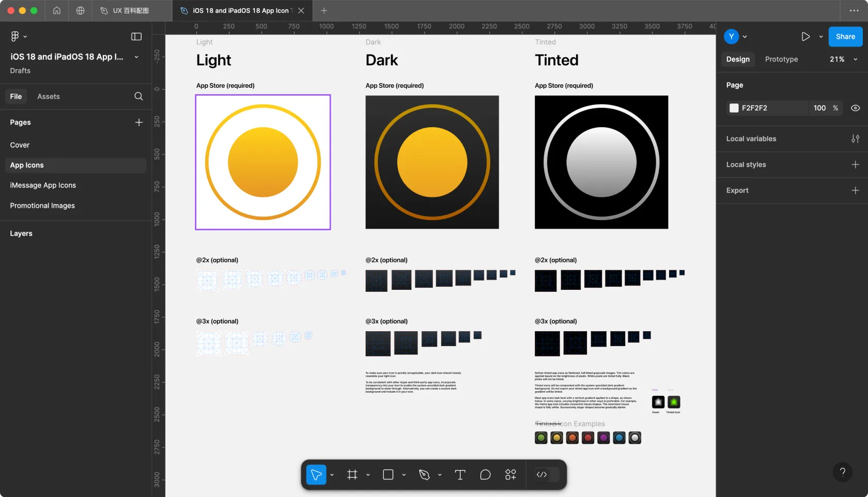Switch to the Prototype tab
The image size is (868, 497).
tap(781, 59)
